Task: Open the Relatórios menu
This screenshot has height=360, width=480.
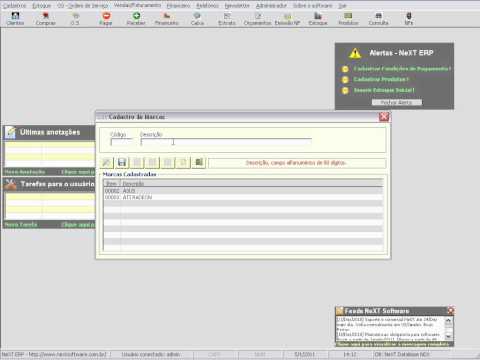Action: coord(208,6)
